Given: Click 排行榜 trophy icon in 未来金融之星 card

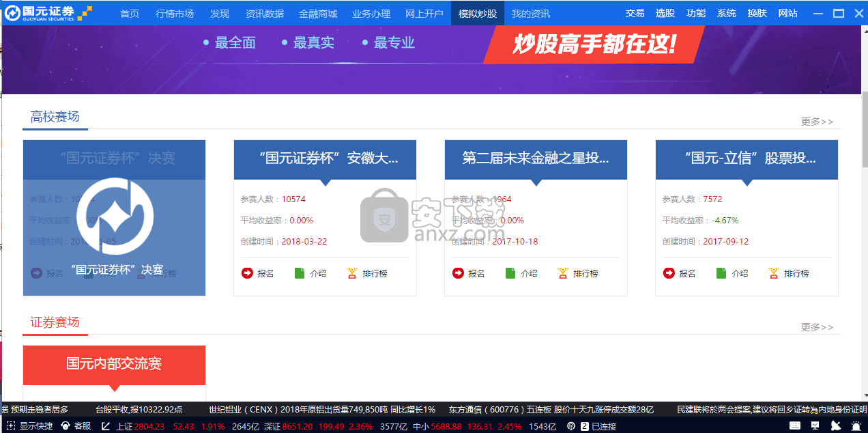Looking at the screenshot, I should pyautogui.click(x=563, y=273).
